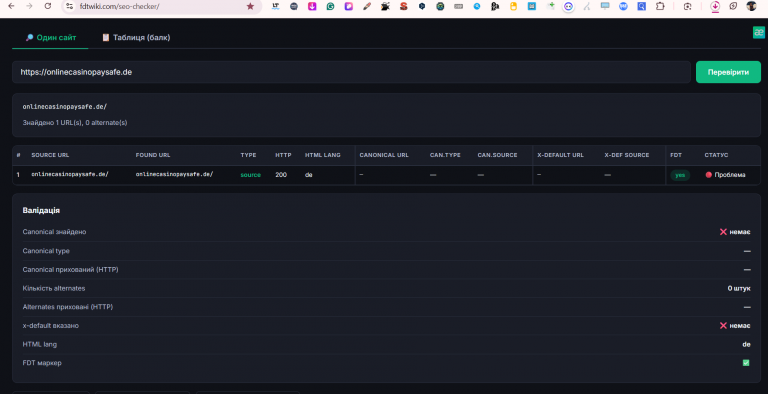This screenshot has width=768, height=394.
Task: Click the СТАТУС column header
Action: click(716, 155)
